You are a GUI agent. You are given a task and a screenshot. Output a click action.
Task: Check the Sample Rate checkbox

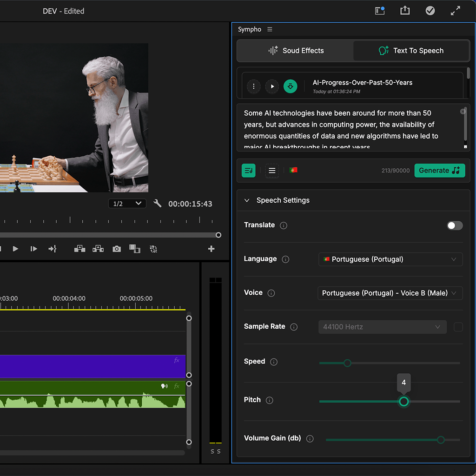click(x=458, y=327)
